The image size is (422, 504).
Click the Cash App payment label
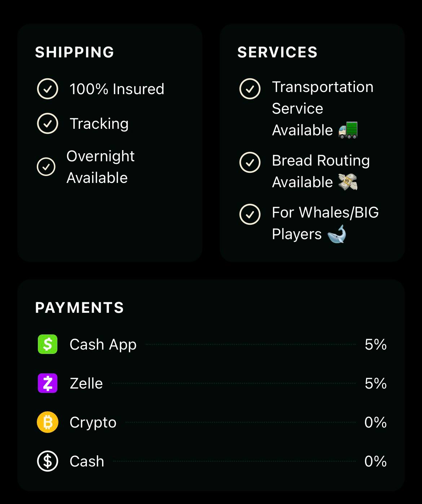click(x=103, y=345)
